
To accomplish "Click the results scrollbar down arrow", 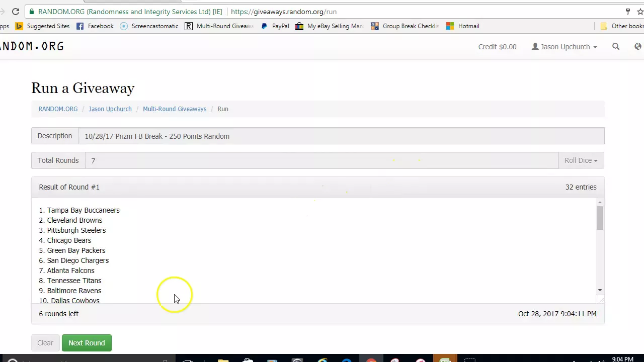I will 600,290.
